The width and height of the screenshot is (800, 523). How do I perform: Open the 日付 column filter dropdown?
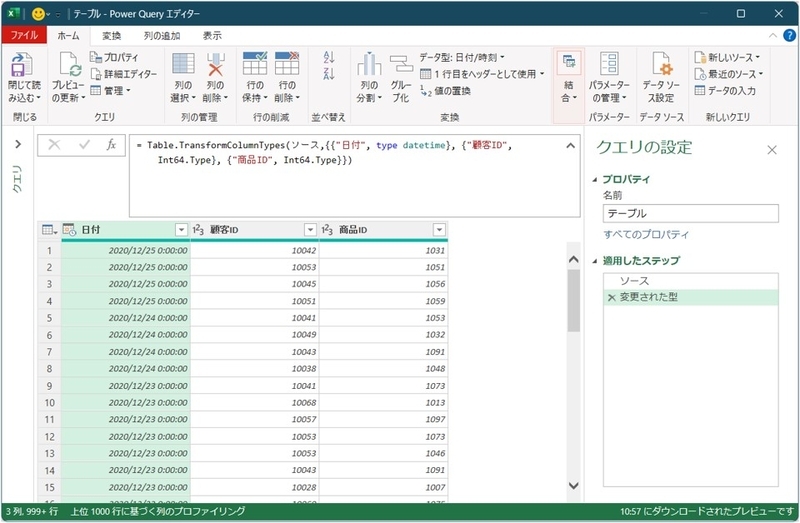tap(181, 230)
